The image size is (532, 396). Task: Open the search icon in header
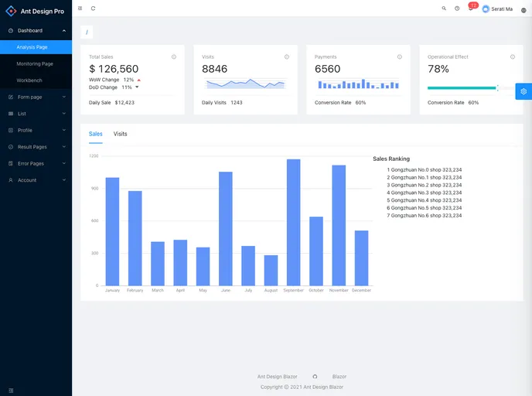444,9
